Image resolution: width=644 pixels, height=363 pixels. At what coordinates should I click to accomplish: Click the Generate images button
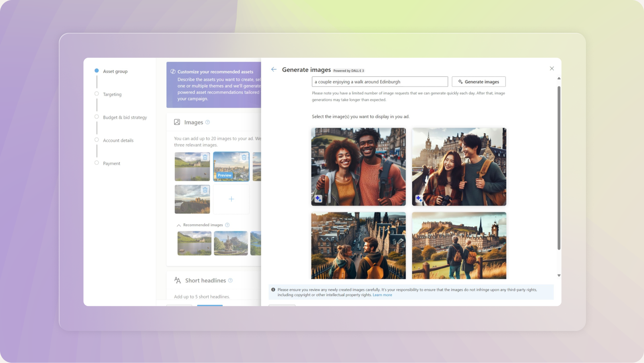pyautogui.click(x=479, y=81)
